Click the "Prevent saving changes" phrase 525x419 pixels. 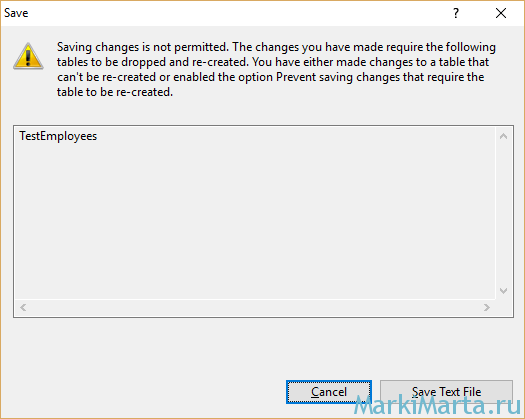pyautogui.click(x=338, y=77)
